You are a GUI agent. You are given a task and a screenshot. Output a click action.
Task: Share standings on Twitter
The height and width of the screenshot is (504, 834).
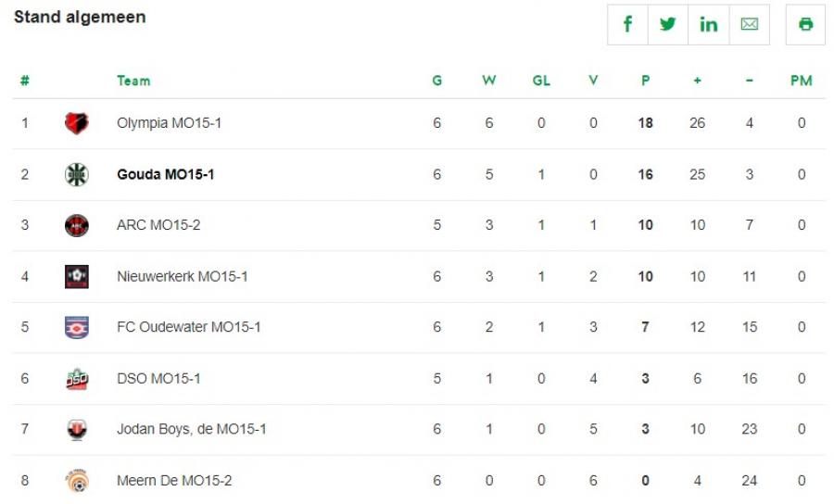click(668, 25)
